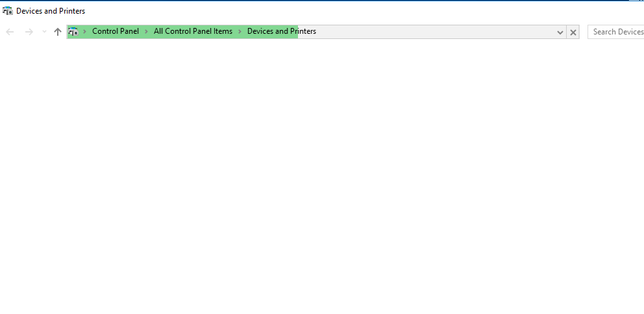Expand chevron after Control Panel breadcrumb
Viewport: 644px width, 314px height.
click(x=146, y=31)
